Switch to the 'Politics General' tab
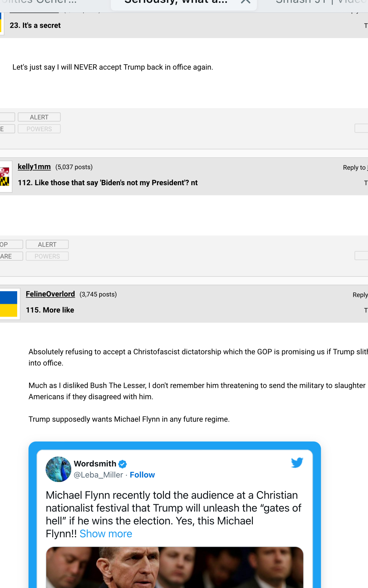The width and height of the screenshot is (368, 588). point(38,2)
